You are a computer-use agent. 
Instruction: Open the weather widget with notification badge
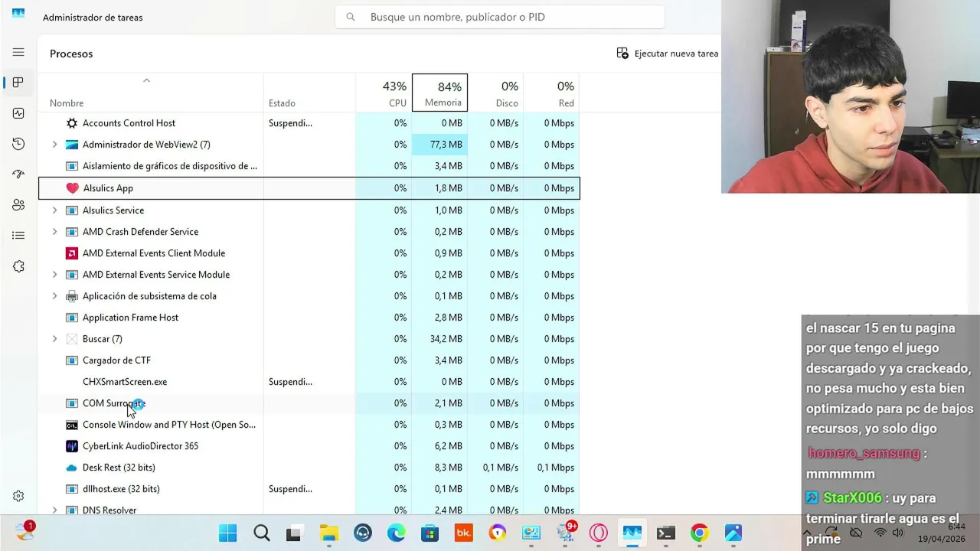(x=24, y=531)
